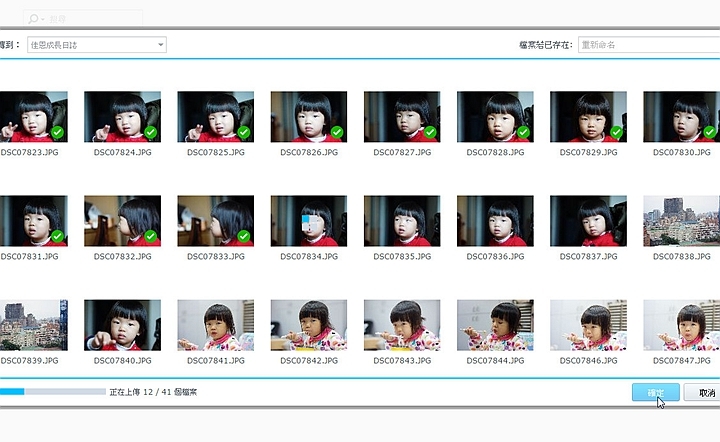Click file name label DSC07846.JPG
This screenshot has width=720, height=442.
click(x=589, y=361)
